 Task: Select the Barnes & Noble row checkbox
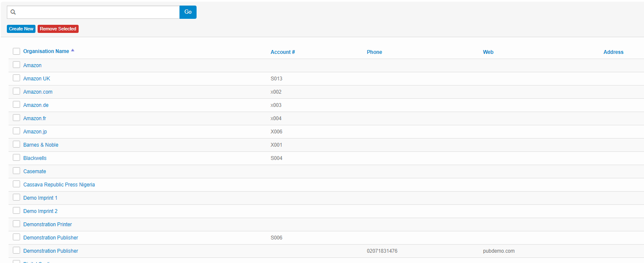tap(16, 144)
